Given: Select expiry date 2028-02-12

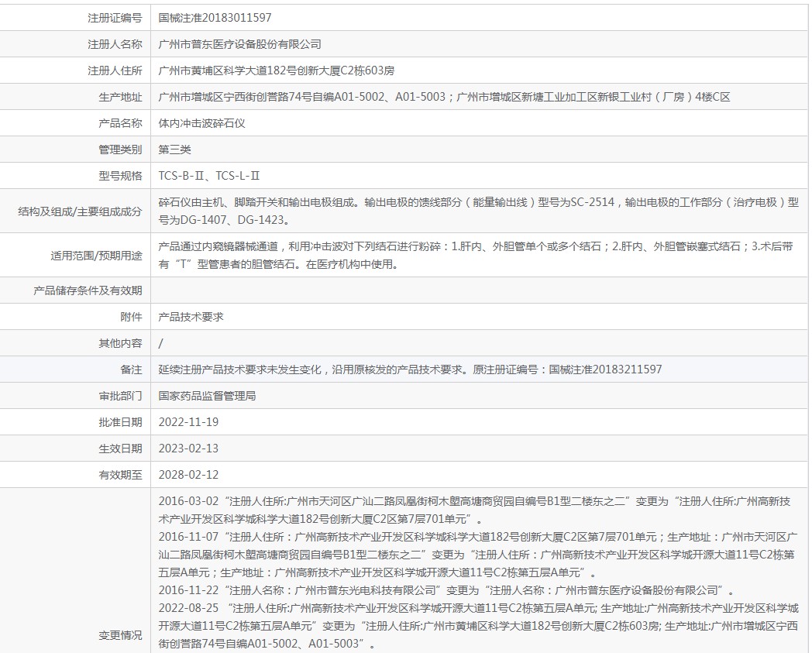Looking at the screenshot, I should (188, 476).
